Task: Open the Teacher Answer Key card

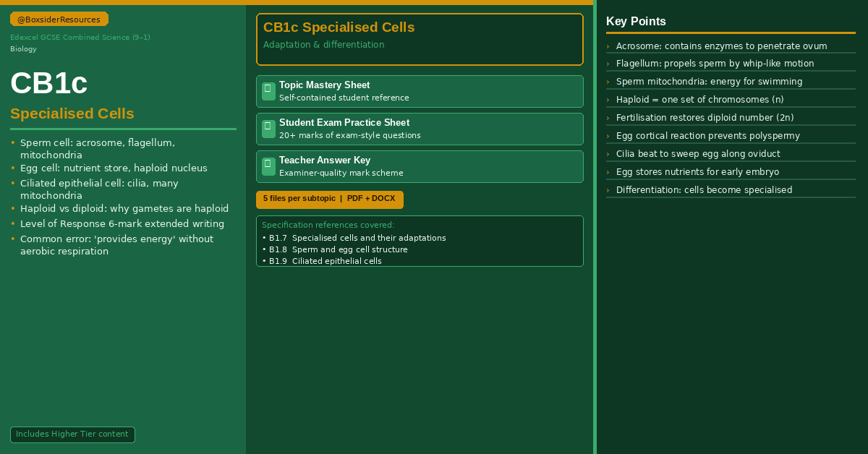Action: pos(420,166)
